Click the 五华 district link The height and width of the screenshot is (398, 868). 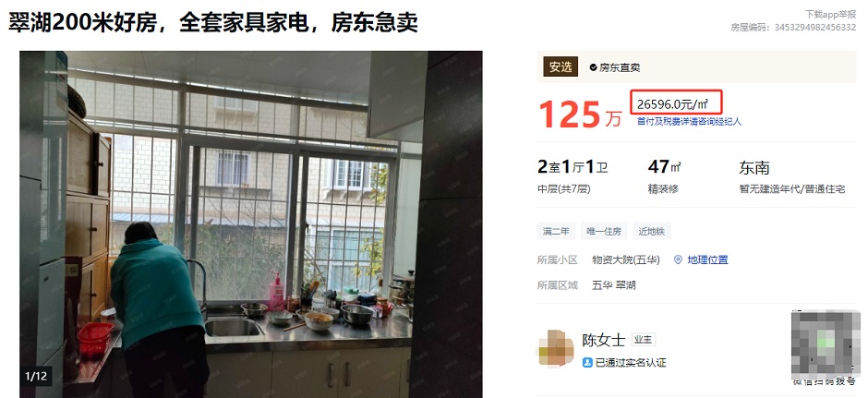(x=602, y=285)
